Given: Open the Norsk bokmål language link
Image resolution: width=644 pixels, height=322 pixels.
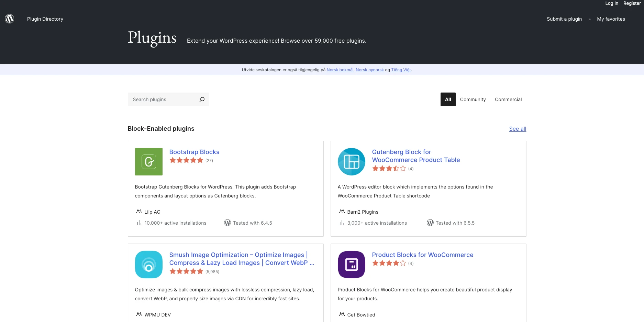Looking at the screenshot, I should click(340, 70).
